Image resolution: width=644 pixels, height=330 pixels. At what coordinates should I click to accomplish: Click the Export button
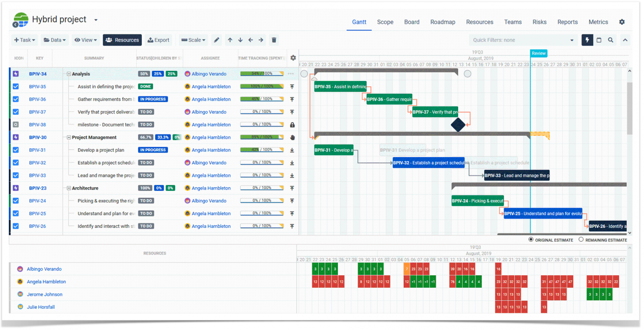coord(158,40)
